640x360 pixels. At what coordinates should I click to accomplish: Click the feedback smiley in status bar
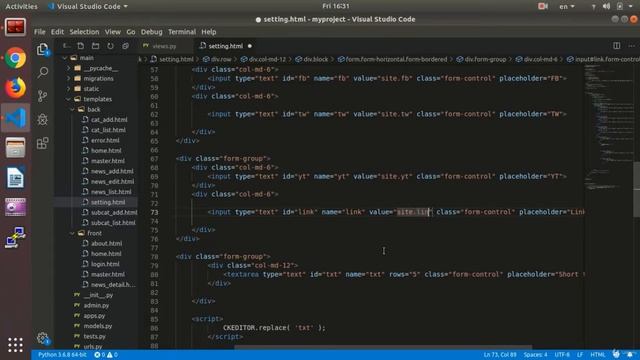(616, 354)
